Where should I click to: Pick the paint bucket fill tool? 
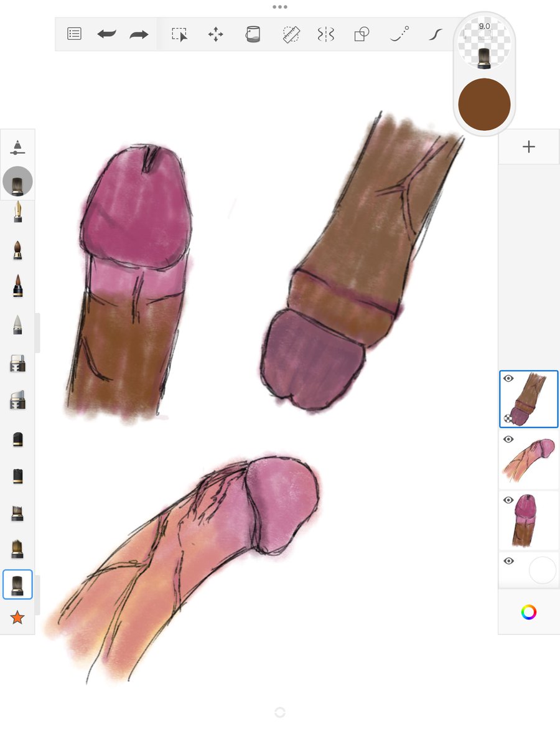(252, 34)
